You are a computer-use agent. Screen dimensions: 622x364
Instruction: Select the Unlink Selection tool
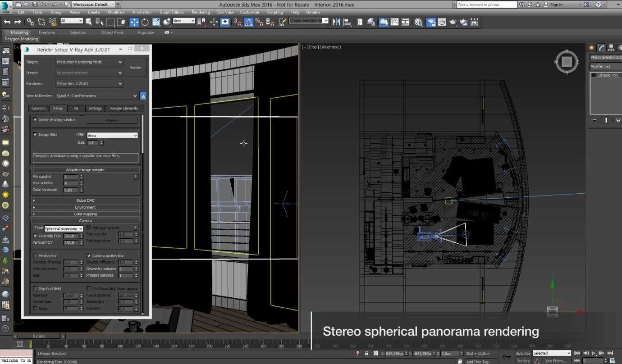41,22
